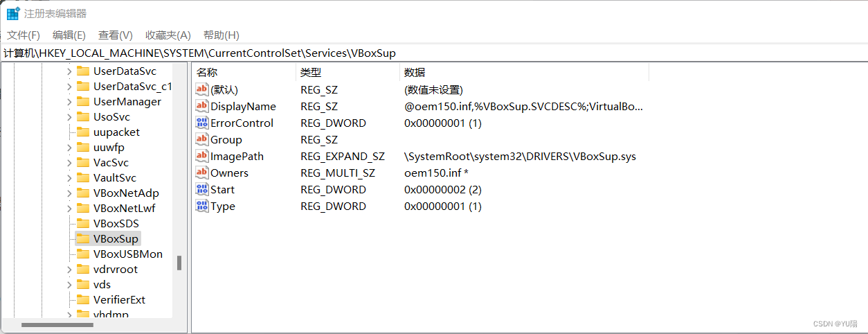Click DWORD icon of Start value
This screenshot has height=334, width=868.
(202, 189)
